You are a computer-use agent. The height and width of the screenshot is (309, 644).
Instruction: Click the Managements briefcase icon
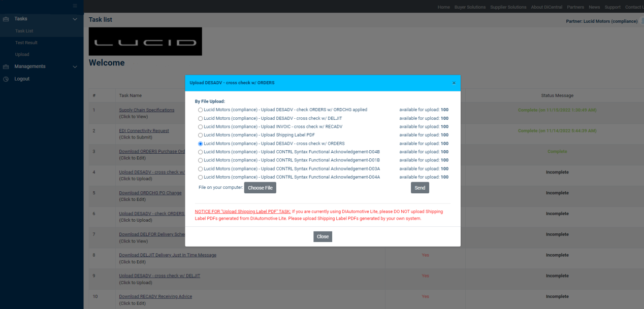click(x=6, y=66)
